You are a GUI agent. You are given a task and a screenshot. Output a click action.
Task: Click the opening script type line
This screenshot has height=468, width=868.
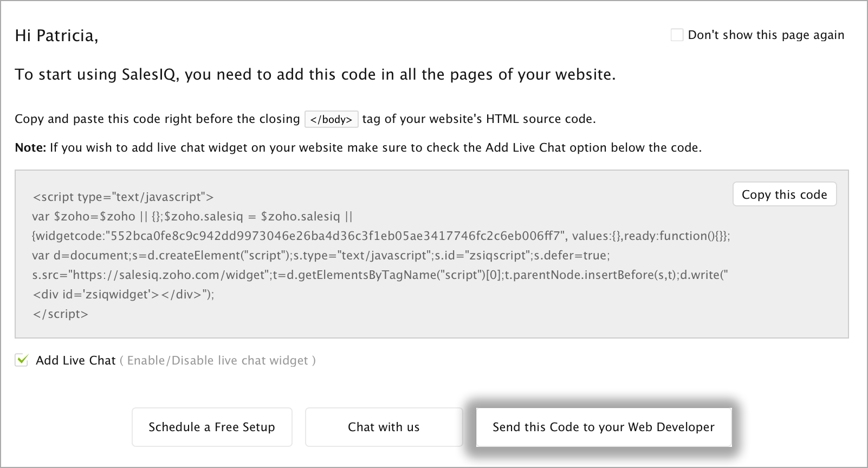[123, 197]
